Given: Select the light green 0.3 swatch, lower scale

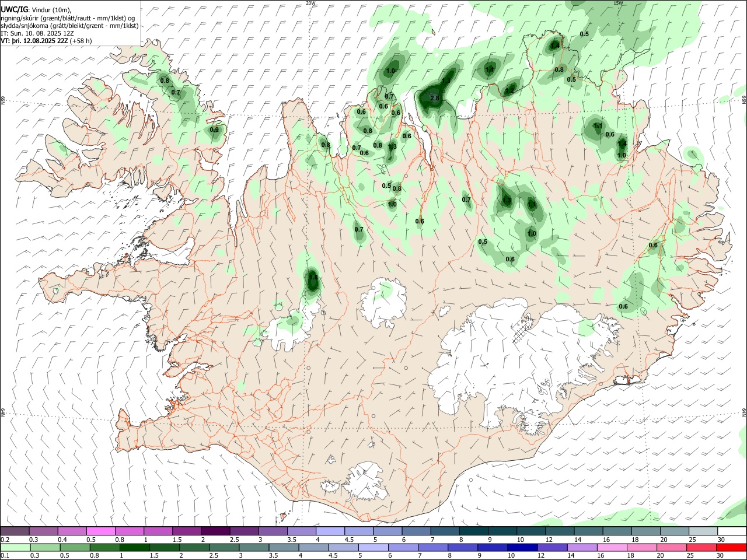Looking at the screenshot, I should tap(45, 548).
